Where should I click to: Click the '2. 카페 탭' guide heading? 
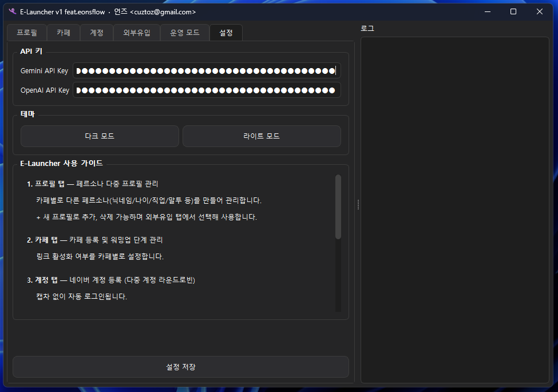(x=42, y=240)
